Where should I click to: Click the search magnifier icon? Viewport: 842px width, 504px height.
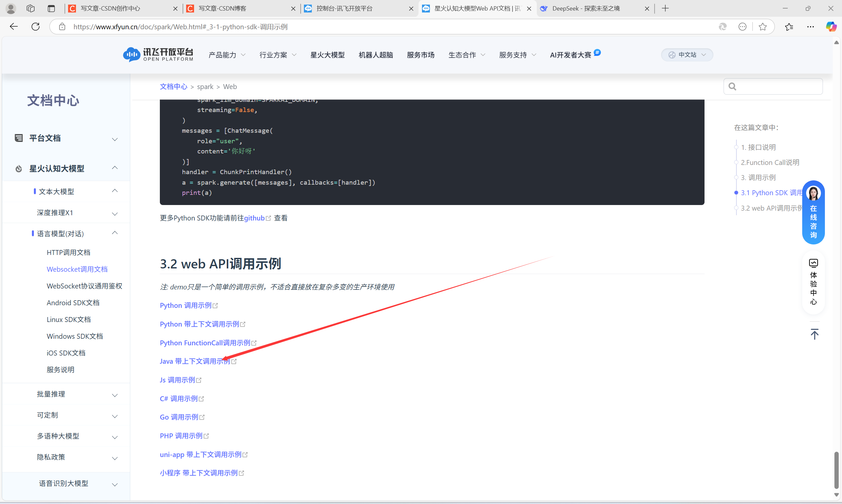[x=732, y=87]
